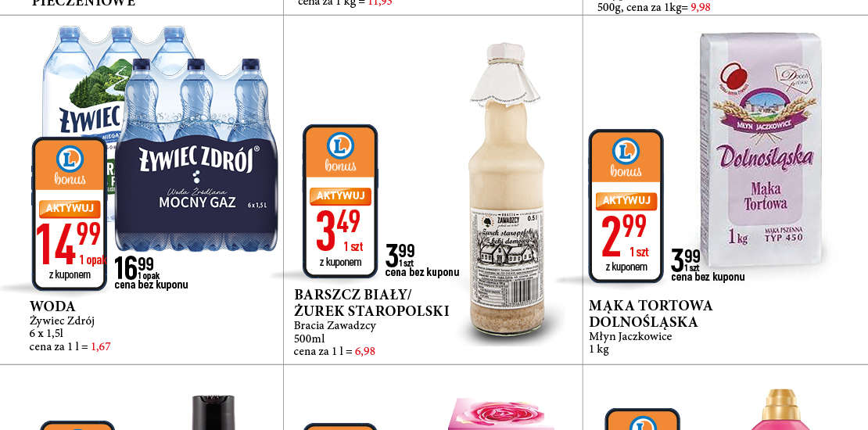Select the MĄKA TORTOWA DOLNOŚLĄSKA title
Viewport: 868px width, 430px height.
pos(651,314)
